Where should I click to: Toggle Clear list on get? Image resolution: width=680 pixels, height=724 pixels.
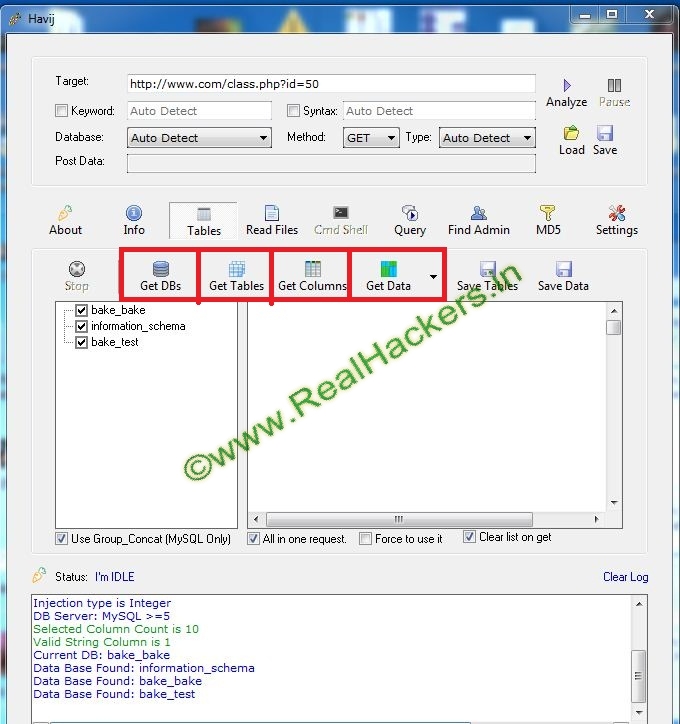coord(469,537)
